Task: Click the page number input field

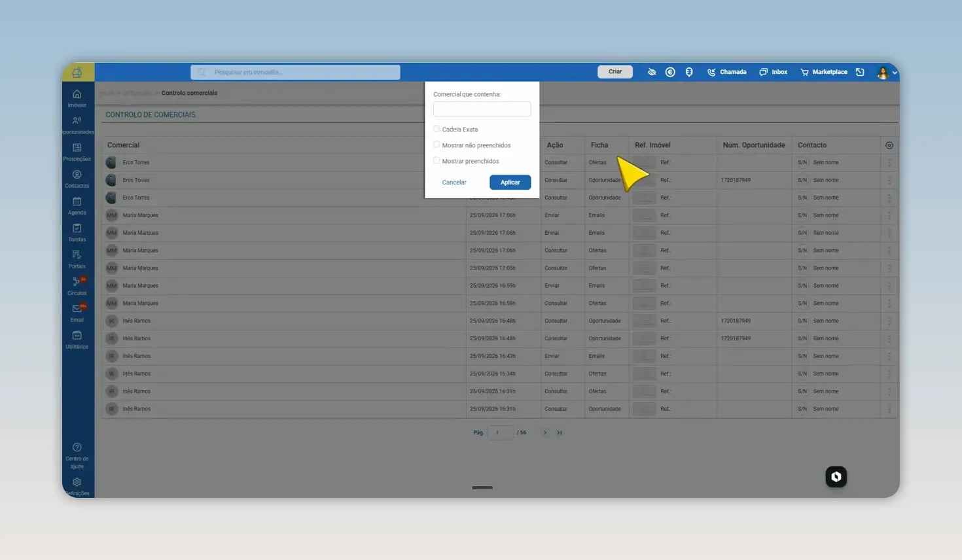Action: pos(501,432)
